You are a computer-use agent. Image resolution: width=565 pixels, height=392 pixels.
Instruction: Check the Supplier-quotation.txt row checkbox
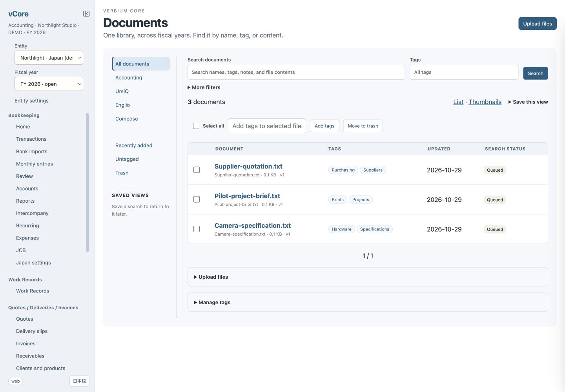[x=197, y=170]
